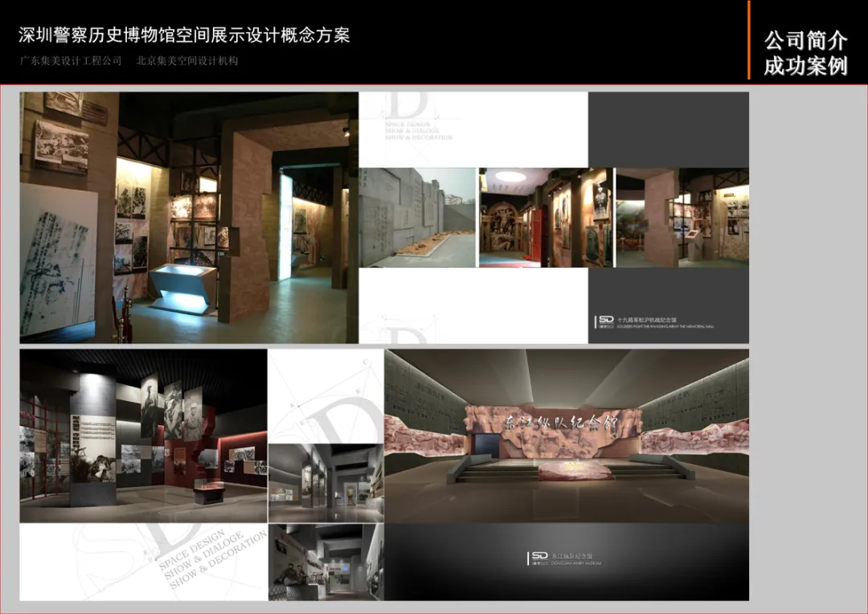Select the bottom caption 东江纵队纪念馆
Image resolution: width=868 pixels, height=614 pixels.
pos(572,555)
